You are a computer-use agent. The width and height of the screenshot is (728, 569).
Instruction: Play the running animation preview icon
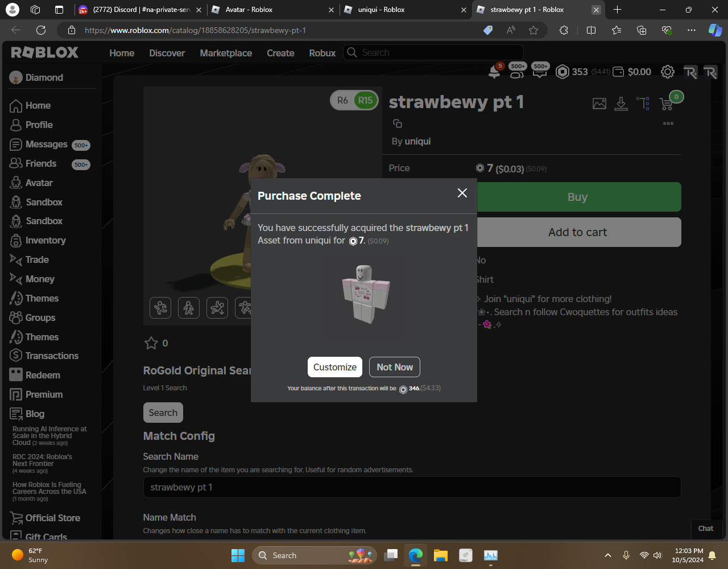coord(160,308)
